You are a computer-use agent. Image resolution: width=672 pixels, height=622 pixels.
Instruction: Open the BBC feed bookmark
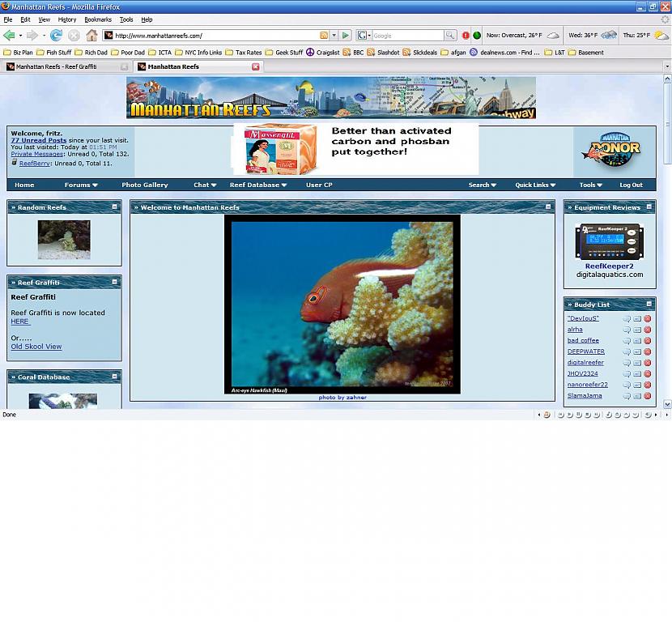pos(353,53)
